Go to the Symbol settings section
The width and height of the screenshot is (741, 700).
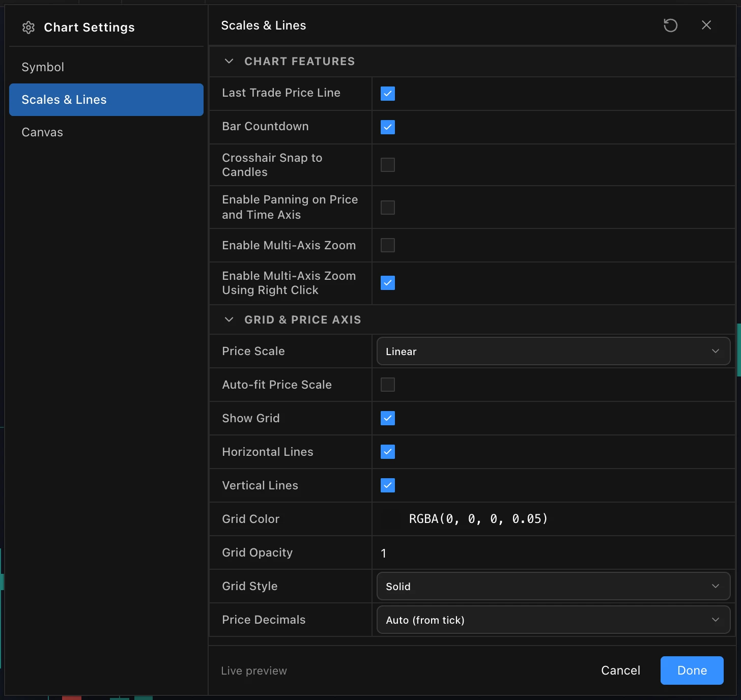pos(106,67)
